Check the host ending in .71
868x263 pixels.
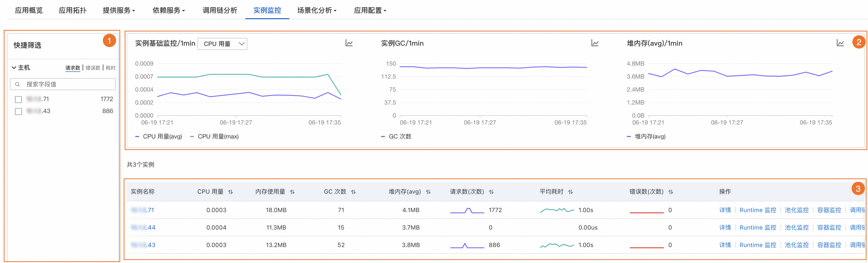(19, 99)
